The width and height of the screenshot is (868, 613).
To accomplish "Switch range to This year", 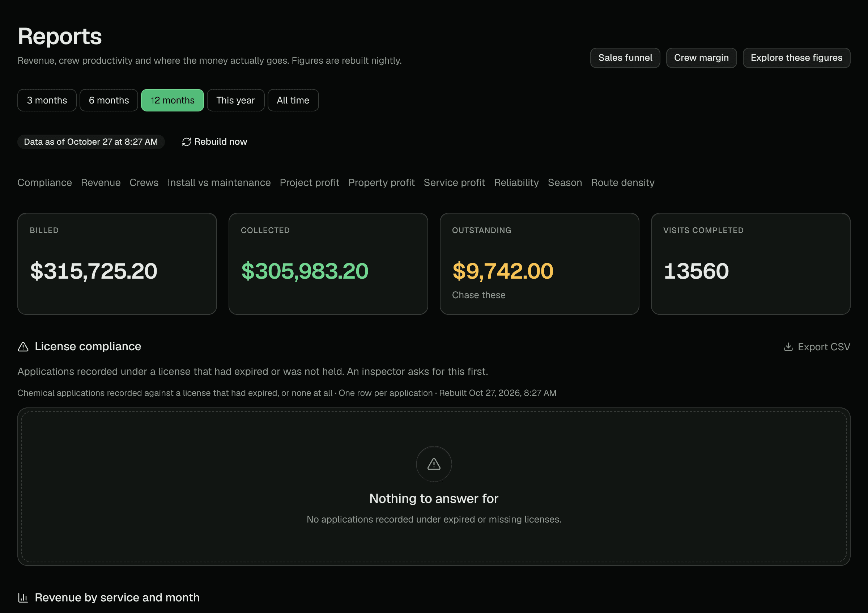I will pyautogui.click(x=235, y=100).
